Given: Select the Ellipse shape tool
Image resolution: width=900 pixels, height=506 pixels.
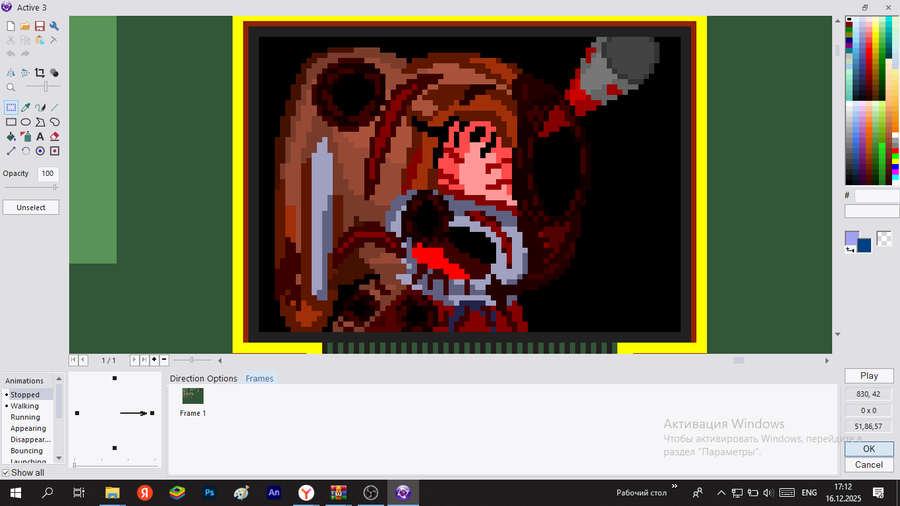Looking at the screenshot, I should pyautogui.click(x=26, y=122).
